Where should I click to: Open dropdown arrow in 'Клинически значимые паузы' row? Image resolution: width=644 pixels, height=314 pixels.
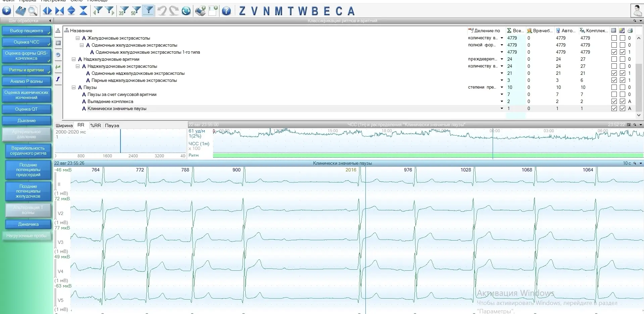point(502,108)
